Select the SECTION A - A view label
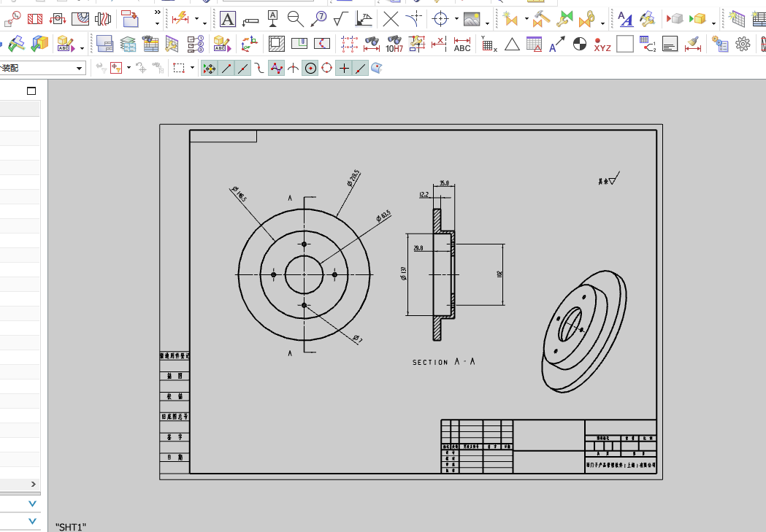The height and width of the screenshot is (532, 766). pyautogui.click(x=443, y=362)
